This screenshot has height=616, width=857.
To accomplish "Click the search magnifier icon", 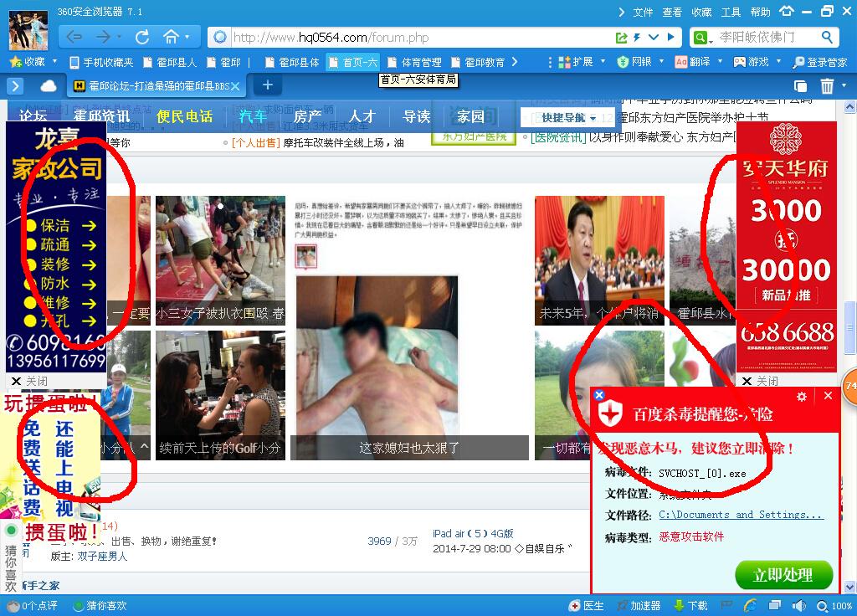I will click(x=827, y=37).
